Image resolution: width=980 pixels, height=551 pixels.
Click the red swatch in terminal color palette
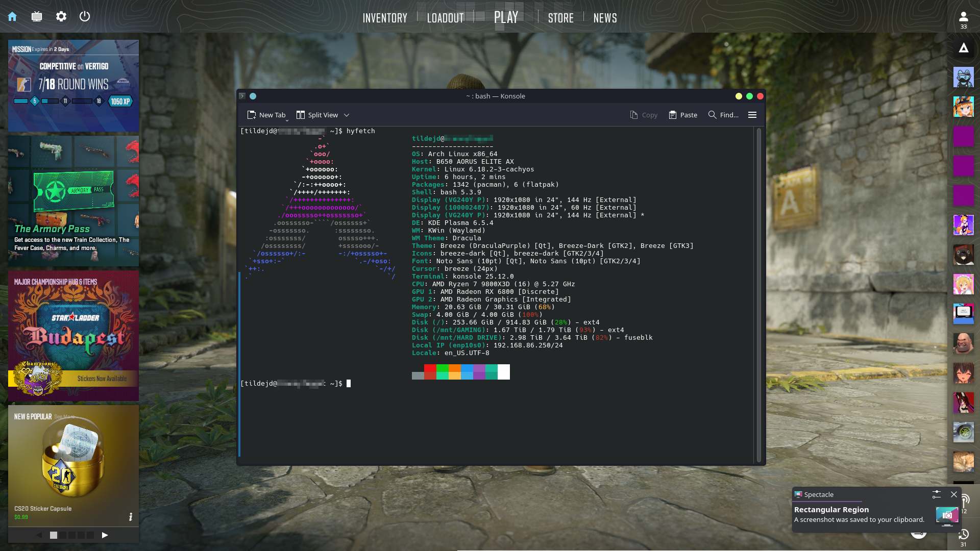point(430,368)
